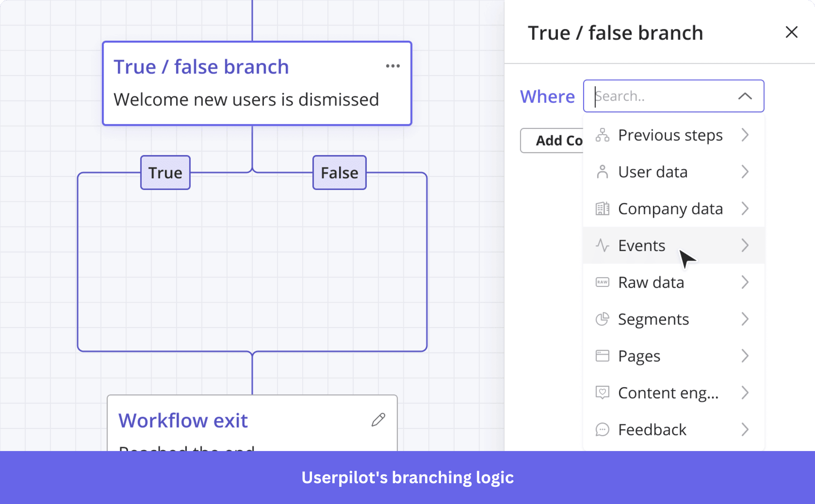Image resolution: width=815 pixels, height=504 pixels.
Task: Click the Feedback speech bubble icon
Action: pos(603,429)
